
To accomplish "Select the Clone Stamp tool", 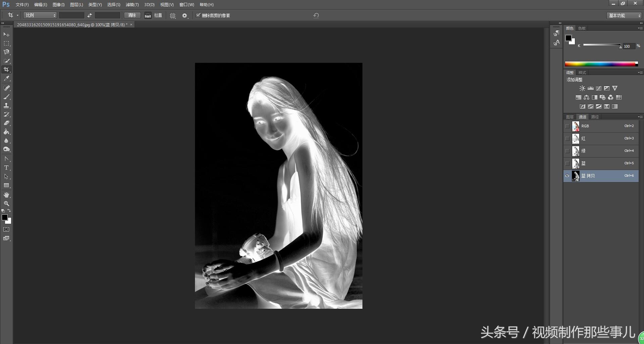I will coord(6,105).
